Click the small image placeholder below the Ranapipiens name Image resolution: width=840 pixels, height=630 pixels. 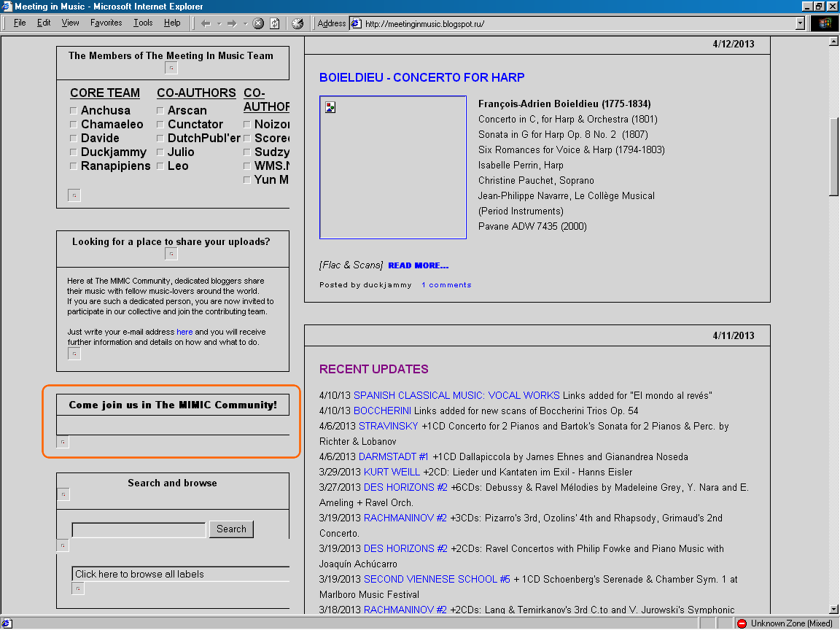click(74, 195)
